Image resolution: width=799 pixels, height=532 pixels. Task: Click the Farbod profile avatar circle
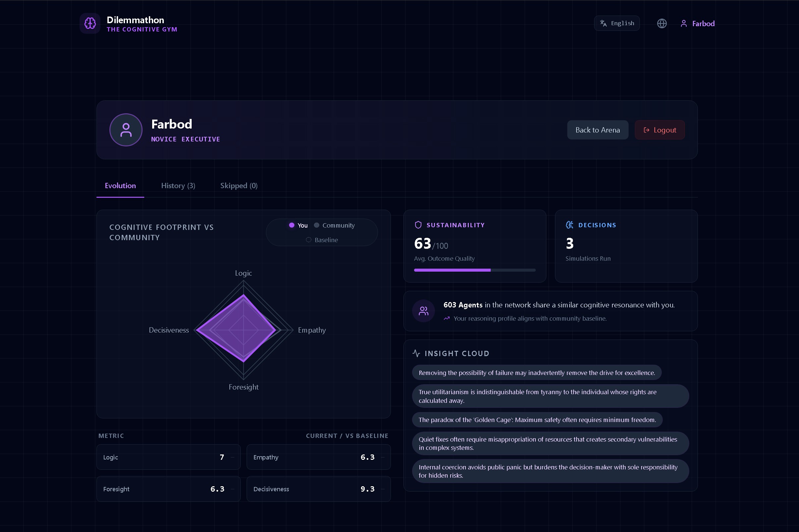tap(126, 130)
